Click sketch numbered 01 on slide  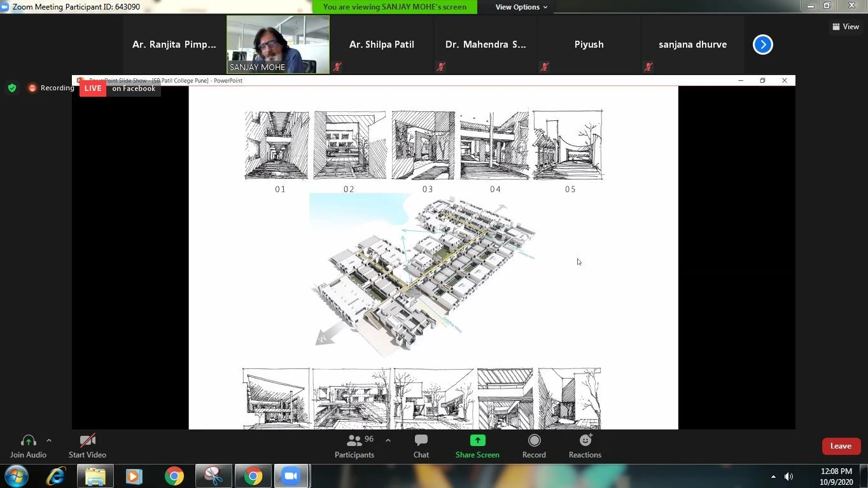(277, 146)
